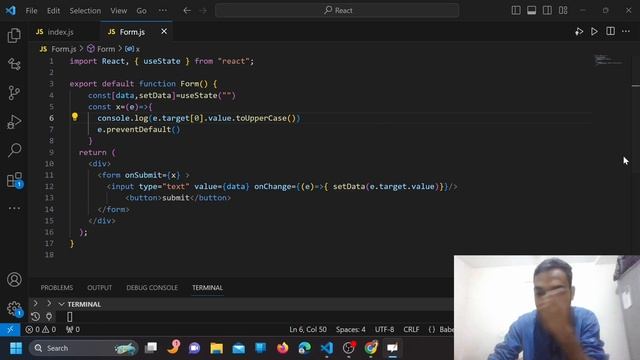This screenshot has width=640, height=360.
Task: Open the File menu
Action: pos(31,11)
